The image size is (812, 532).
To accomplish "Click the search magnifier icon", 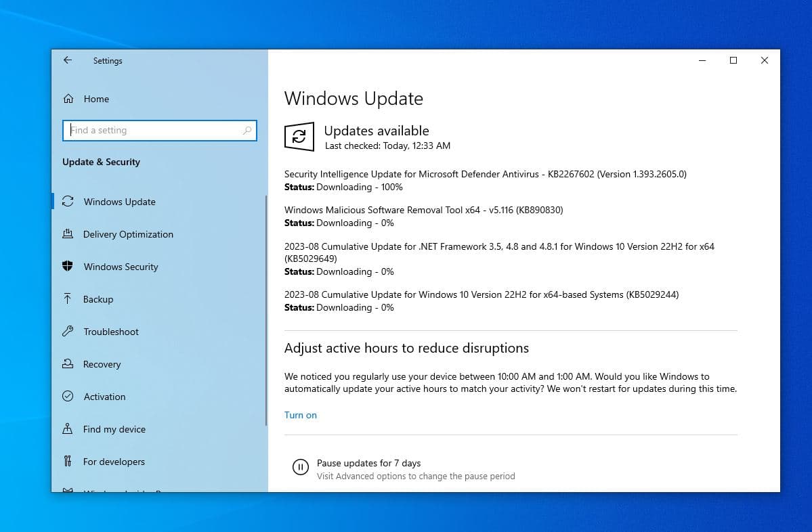I will coord(247,131).
